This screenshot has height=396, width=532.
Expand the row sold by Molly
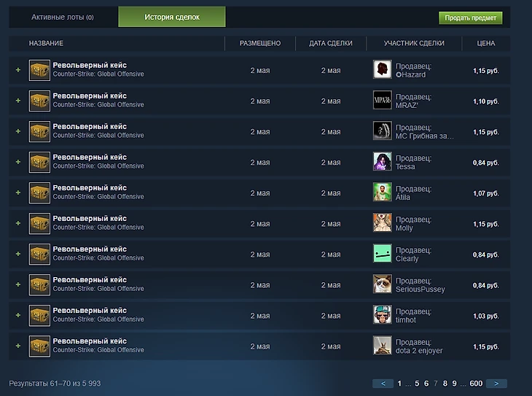18,223
